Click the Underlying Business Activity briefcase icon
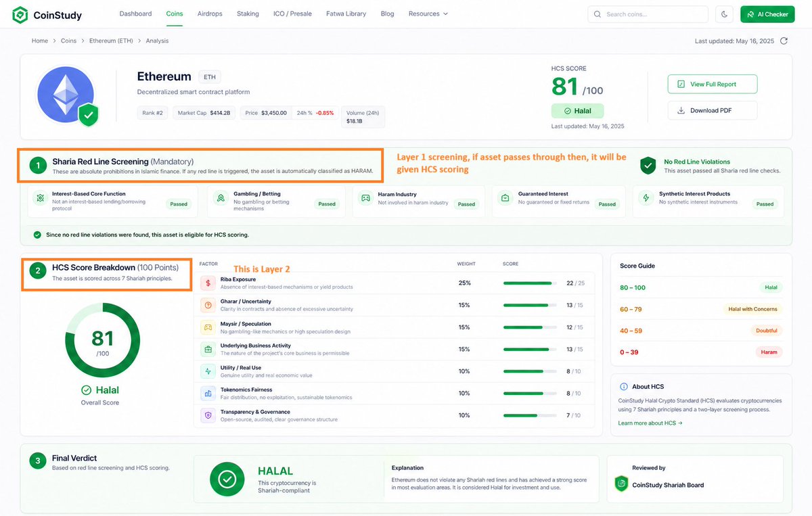This screenshot has width=812, height=516. (x=208, y=350)
